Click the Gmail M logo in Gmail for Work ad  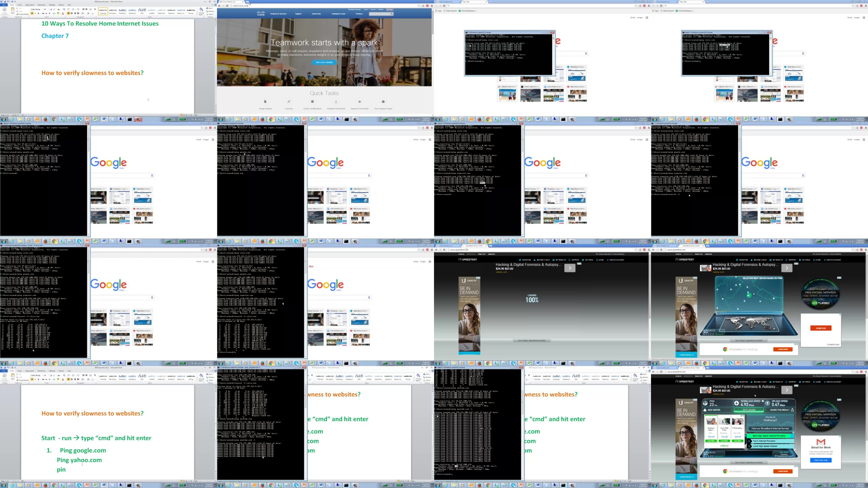pos(821,442)
